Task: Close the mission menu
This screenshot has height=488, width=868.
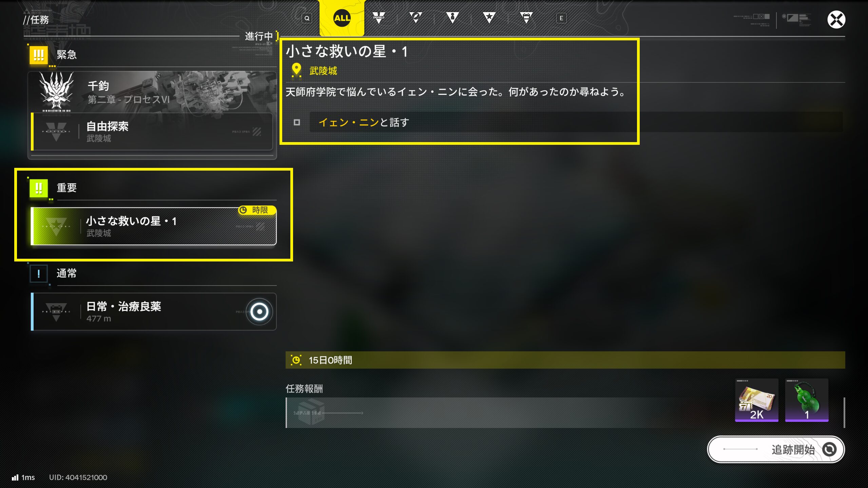Action: coord(836,19)
